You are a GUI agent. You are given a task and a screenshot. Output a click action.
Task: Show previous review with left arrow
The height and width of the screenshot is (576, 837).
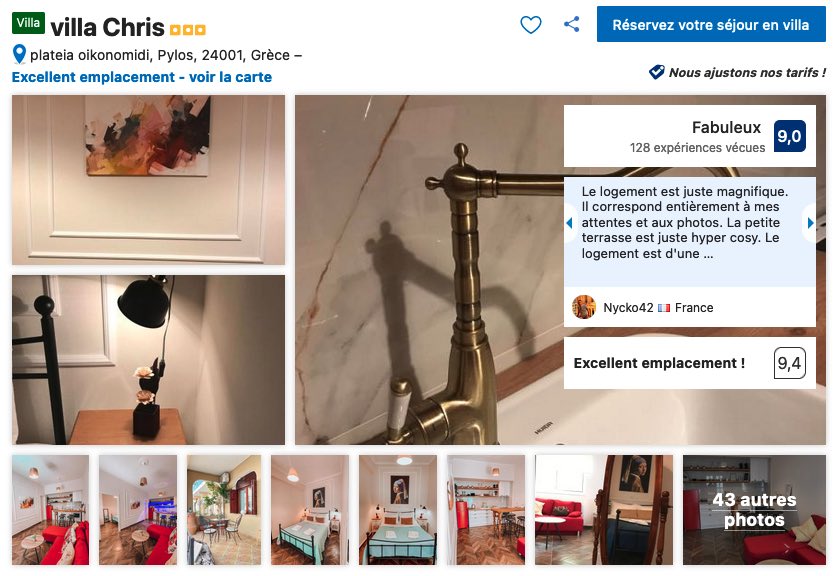click(x=569, y=223)
